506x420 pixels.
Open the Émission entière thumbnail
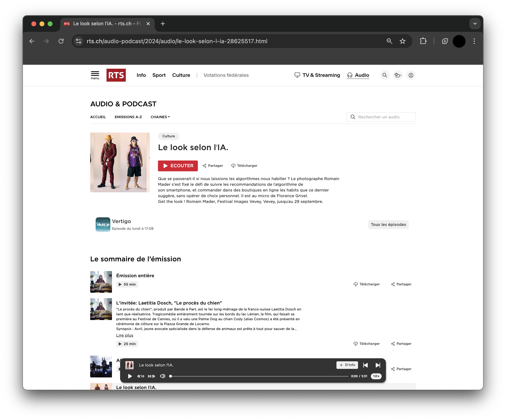[101, 282]
